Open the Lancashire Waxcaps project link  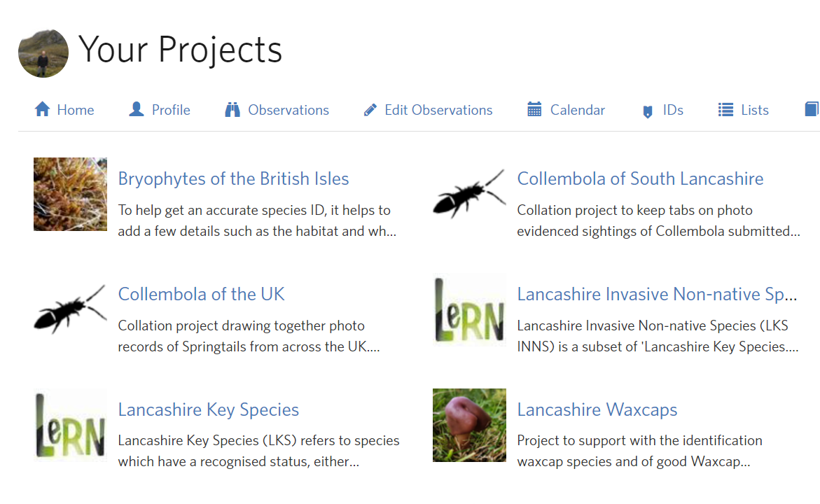(597, 410)
